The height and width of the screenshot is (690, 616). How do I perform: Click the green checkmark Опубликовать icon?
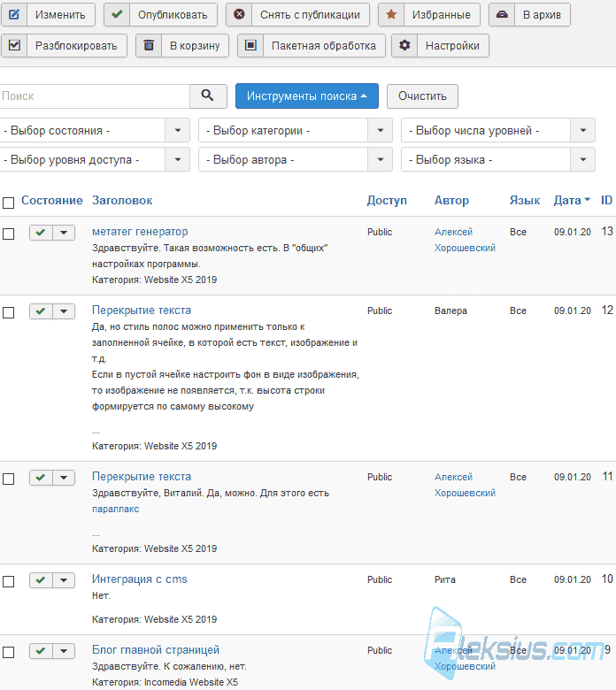click(117, 14)
